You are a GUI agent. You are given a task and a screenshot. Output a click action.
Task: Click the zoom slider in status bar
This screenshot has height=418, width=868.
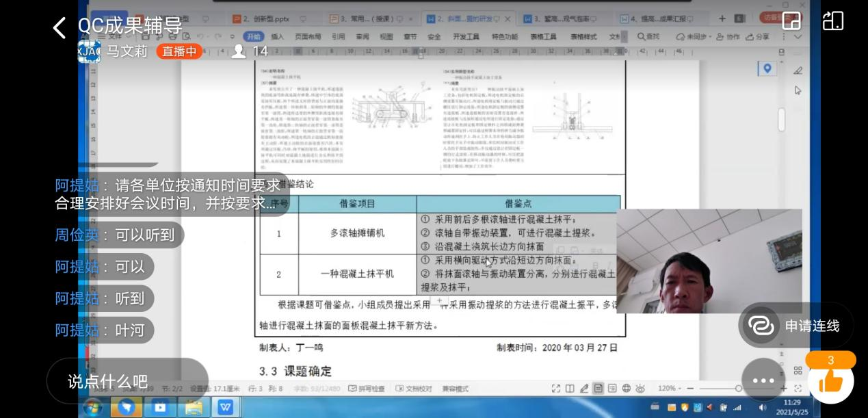tap(737, 389)
